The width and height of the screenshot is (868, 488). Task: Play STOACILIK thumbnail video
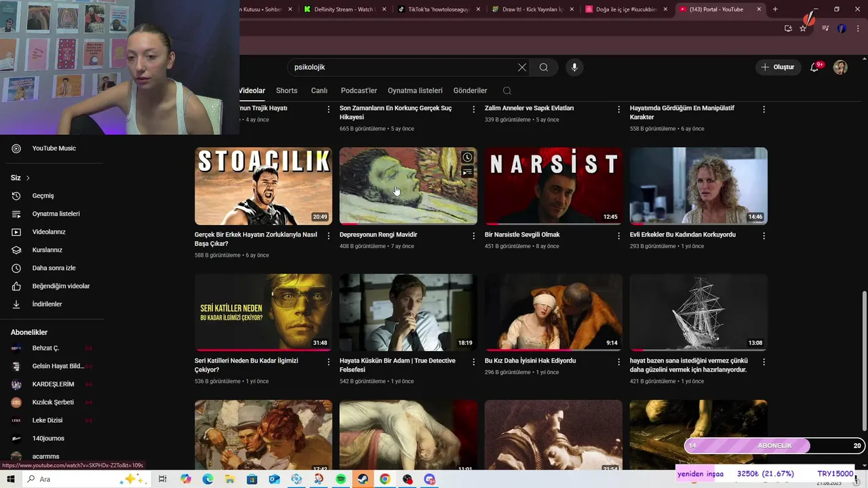point(263,186)
